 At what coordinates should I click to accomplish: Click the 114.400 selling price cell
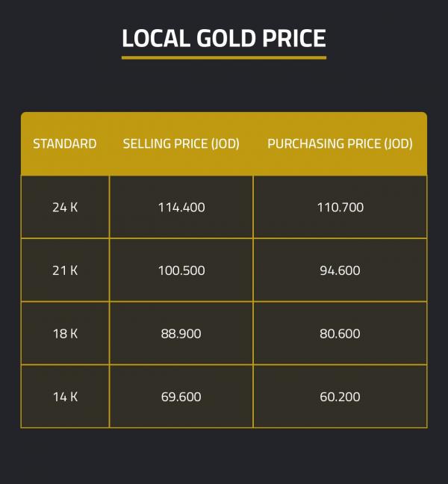pos(181,207)
